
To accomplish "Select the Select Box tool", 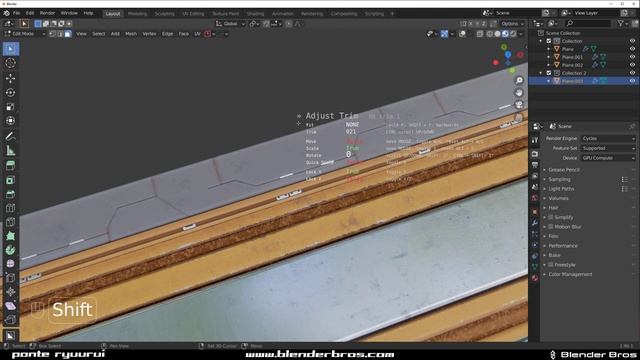I will point(11,49).
